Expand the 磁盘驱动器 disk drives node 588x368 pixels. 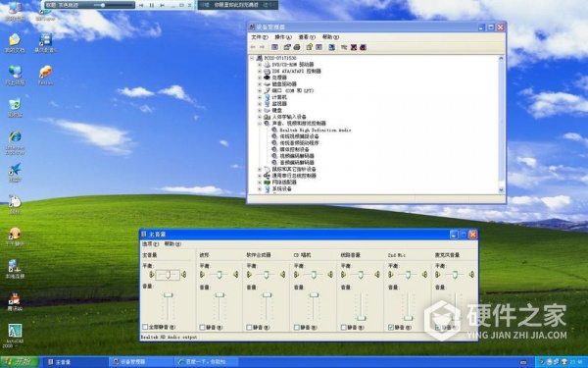[x=260, y=84]
